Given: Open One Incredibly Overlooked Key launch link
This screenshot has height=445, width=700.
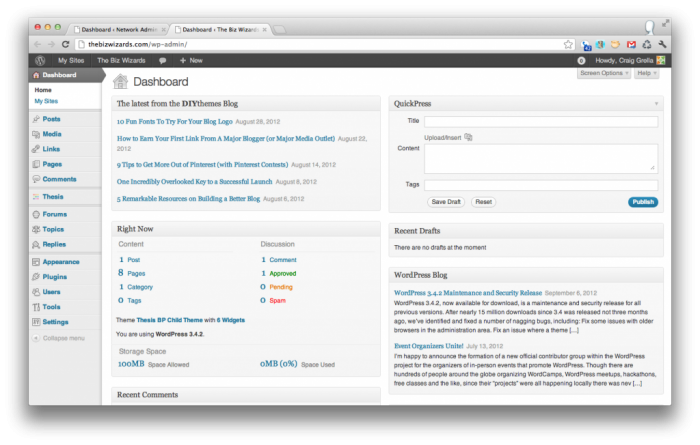Looking at the screenshot, I should (194, 182).
